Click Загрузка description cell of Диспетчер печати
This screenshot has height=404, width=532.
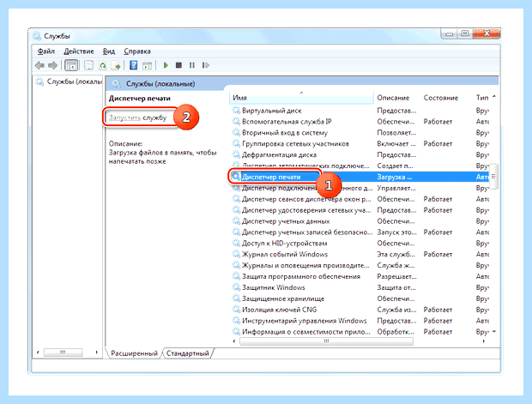[395, 177]
